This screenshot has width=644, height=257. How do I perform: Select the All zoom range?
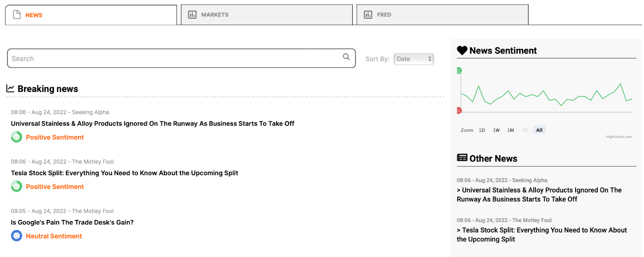click(x=539, y=130)
